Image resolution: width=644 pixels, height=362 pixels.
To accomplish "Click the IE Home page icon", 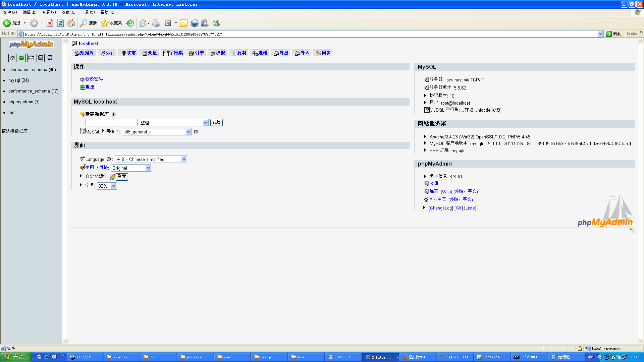I will click(71, 23).
